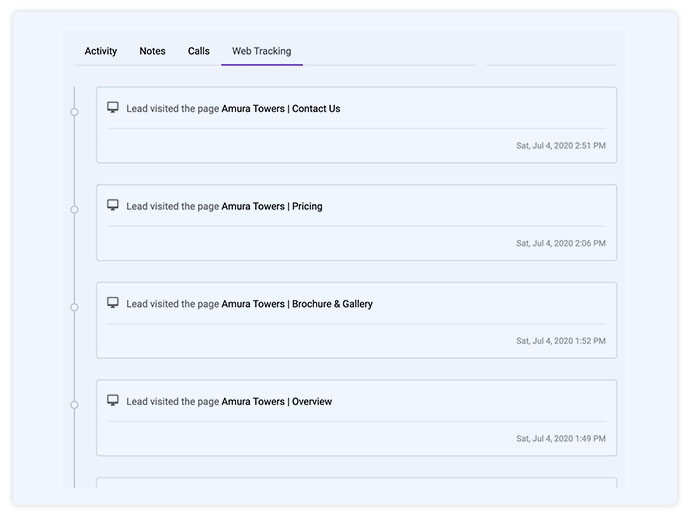Click the 1:49 PM timestamp
Screen dimensions: 689x517
pos(560,439)
